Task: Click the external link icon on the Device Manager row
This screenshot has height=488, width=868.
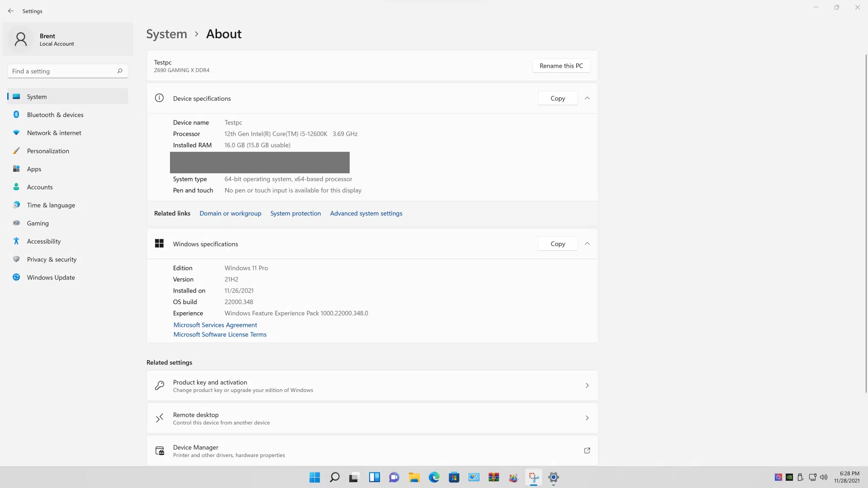Action: (587, 451)
